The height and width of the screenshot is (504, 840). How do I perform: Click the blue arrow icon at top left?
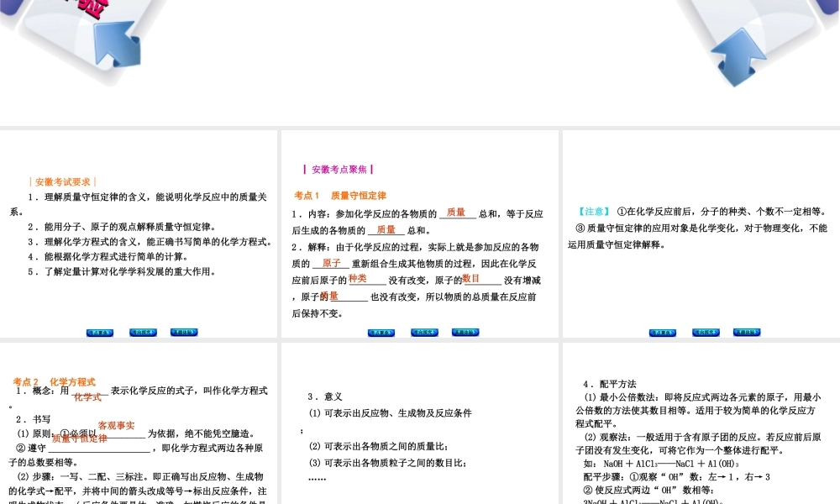tap(118, 44)
